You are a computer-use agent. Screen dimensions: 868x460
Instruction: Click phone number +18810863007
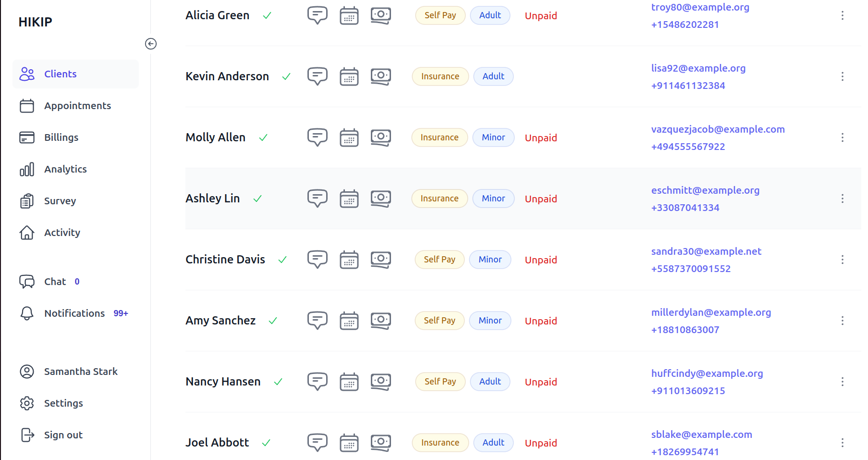(x=685, y=330)
